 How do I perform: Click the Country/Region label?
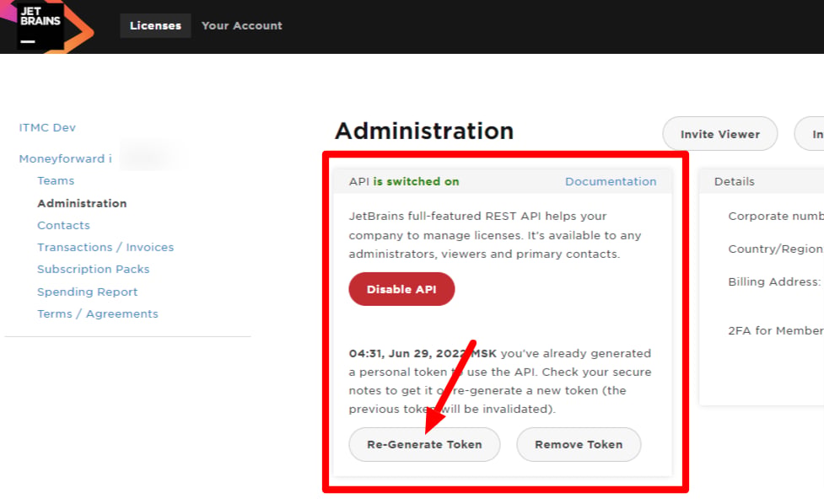[x=776, y=249]
